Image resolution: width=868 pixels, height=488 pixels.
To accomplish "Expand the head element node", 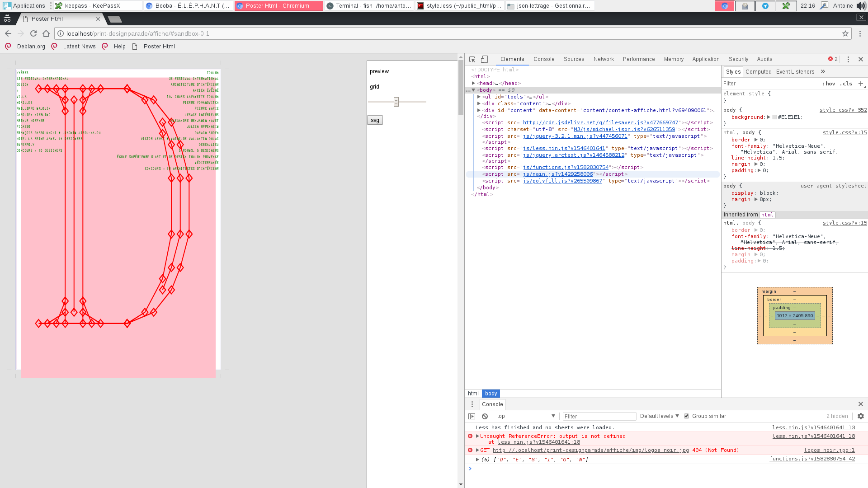I will pyautogui.click(x=473, y=83).
